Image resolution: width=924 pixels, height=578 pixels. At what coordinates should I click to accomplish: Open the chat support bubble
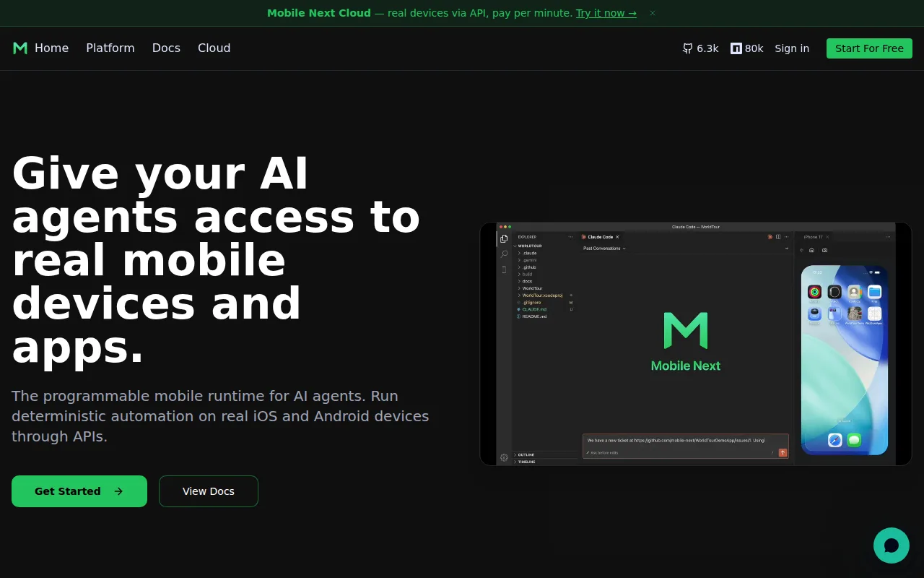pyautogui.click(x=892, y=545)
